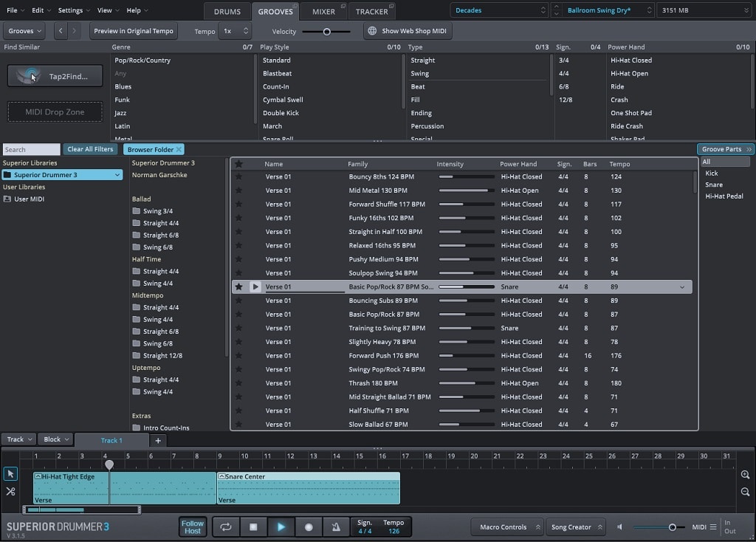This screenshot has width=756, height=542.
Task: Select the arrow pointer tool in timeline
Action: coord(10,474)
